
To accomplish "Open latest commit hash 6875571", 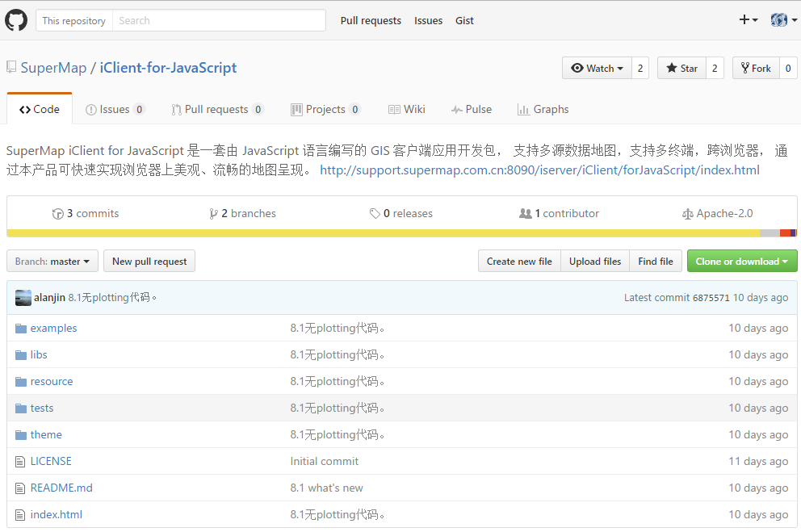I will tap(711, 298).
